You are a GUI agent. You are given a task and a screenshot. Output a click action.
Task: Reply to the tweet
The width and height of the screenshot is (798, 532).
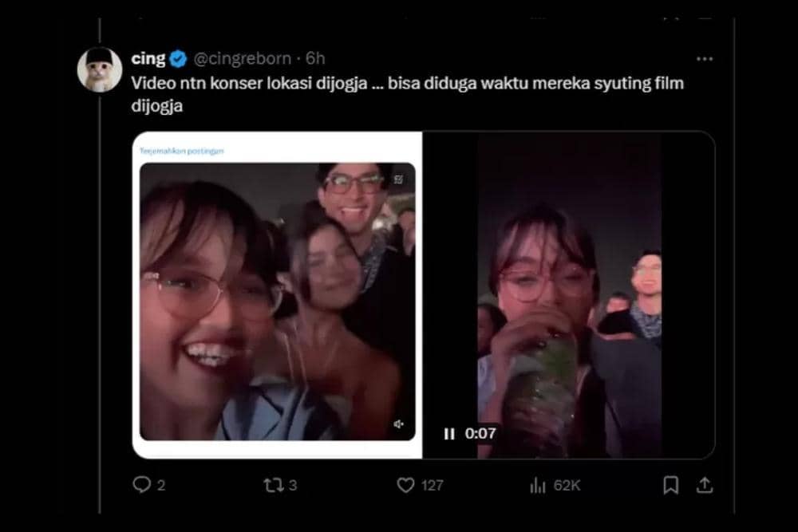141,484
